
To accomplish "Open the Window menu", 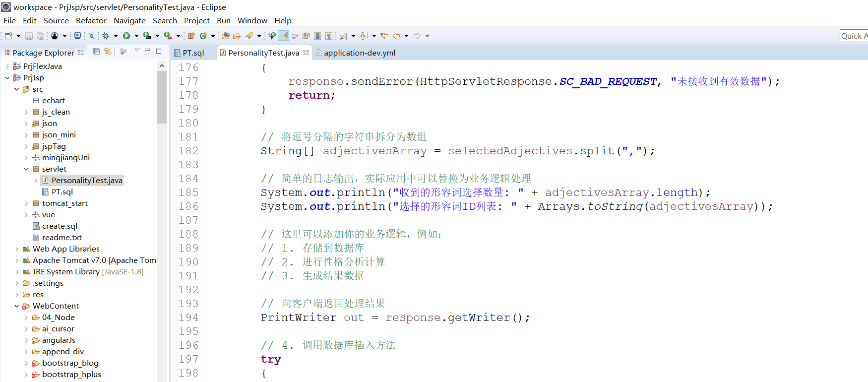I will 252,20.
